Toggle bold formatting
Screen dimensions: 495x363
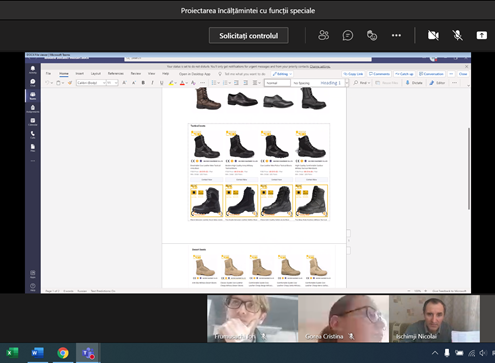pyautogui.click(x=143, y=83)
